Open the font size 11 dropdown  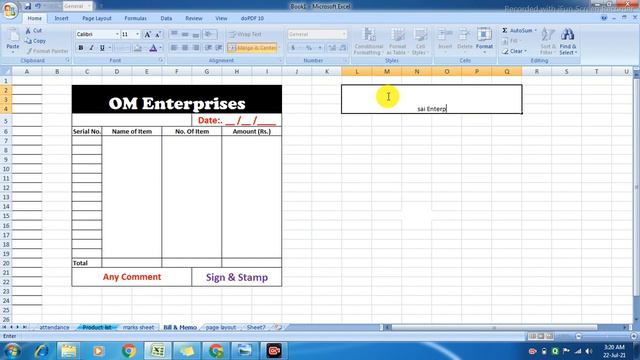(x=138, y=34)
